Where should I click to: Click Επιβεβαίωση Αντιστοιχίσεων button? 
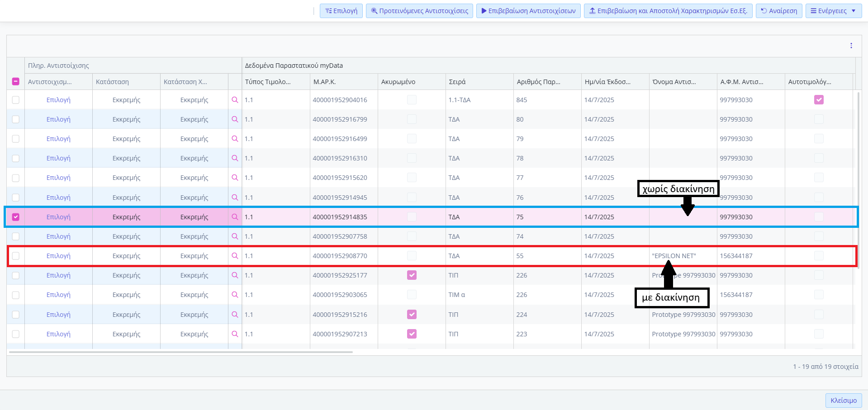(x=528, y=11)
